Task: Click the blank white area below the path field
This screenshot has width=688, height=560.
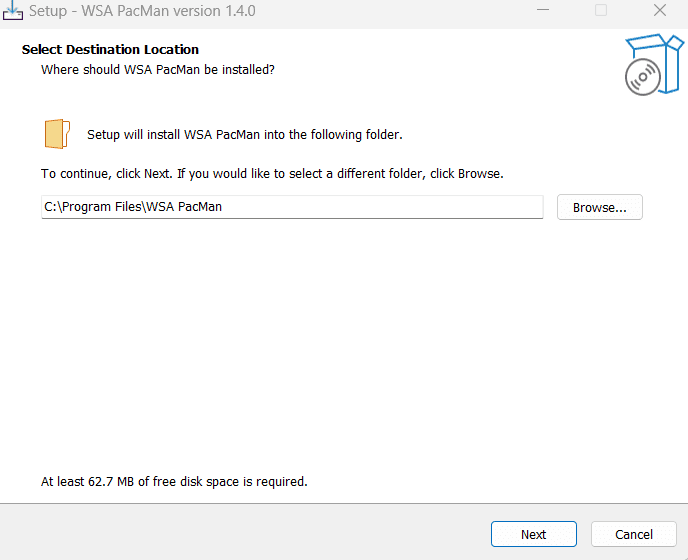Action: [x=340, y=340]
